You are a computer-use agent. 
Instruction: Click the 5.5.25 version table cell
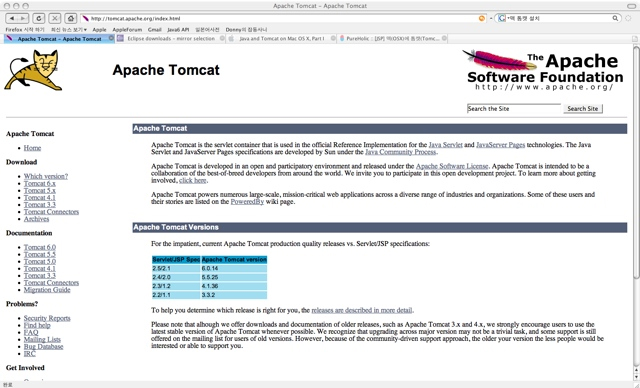click(234, 277)
